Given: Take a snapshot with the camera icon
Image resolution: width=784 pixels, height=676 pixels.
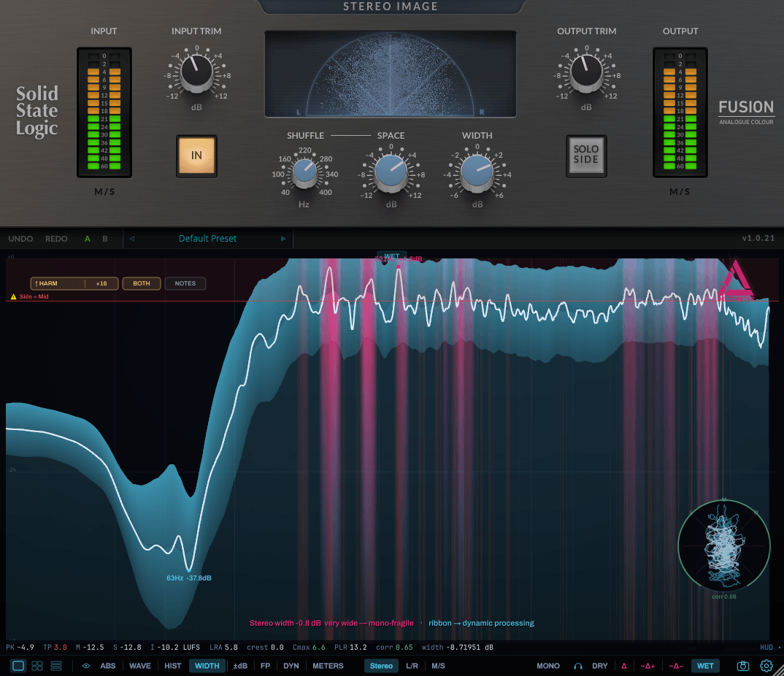Looking at the screenshot, I should [743, 666].
